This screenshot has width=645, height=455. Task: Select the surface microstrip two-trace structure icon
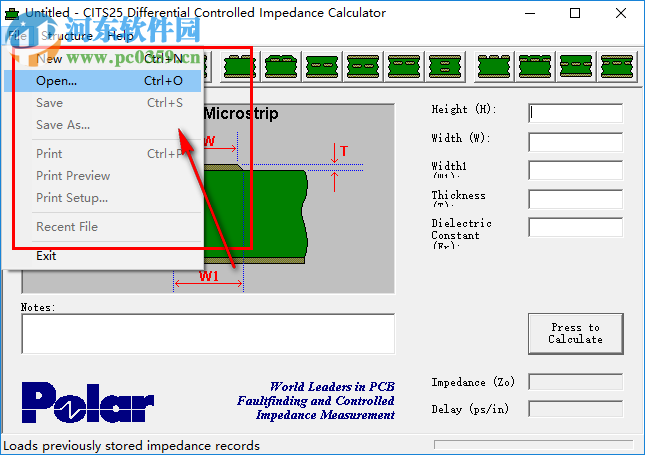(240, 67)
